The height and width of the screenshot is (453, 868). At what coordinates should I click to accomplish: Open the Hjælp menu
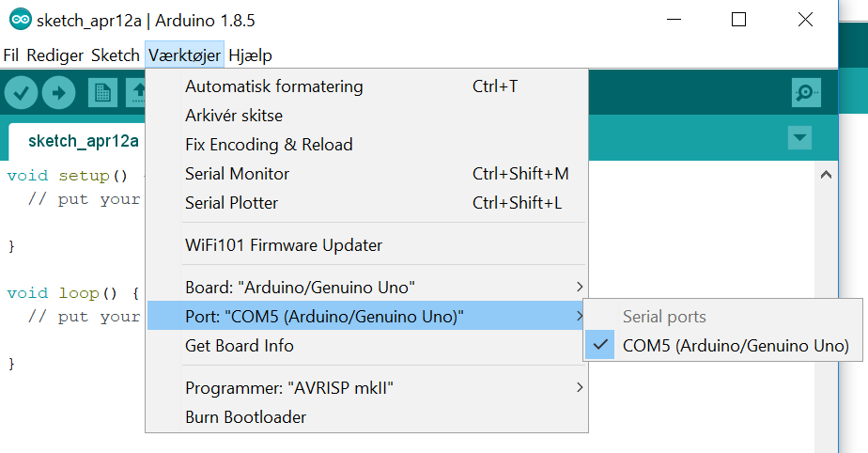coord(250,55)
